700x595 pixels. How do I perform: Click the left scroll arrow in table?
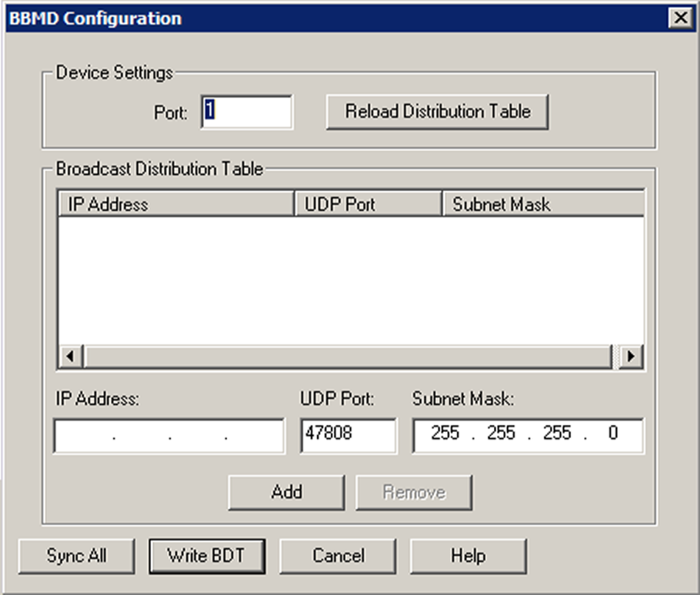[x=70, y=356]
